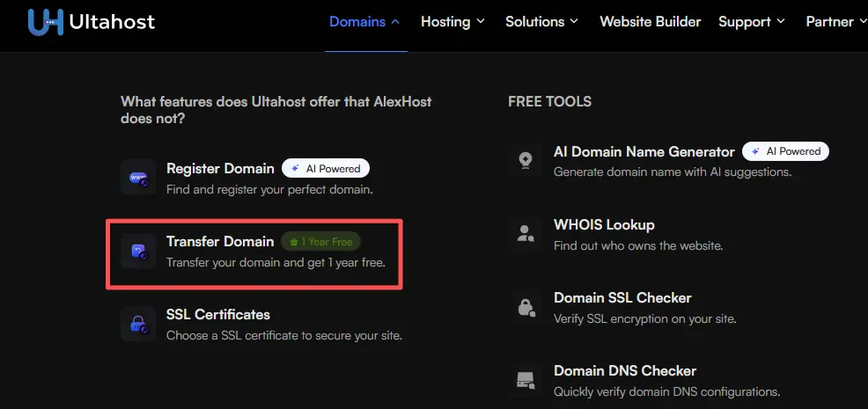Collapse the Domains menu chevron

pos(395,22)
